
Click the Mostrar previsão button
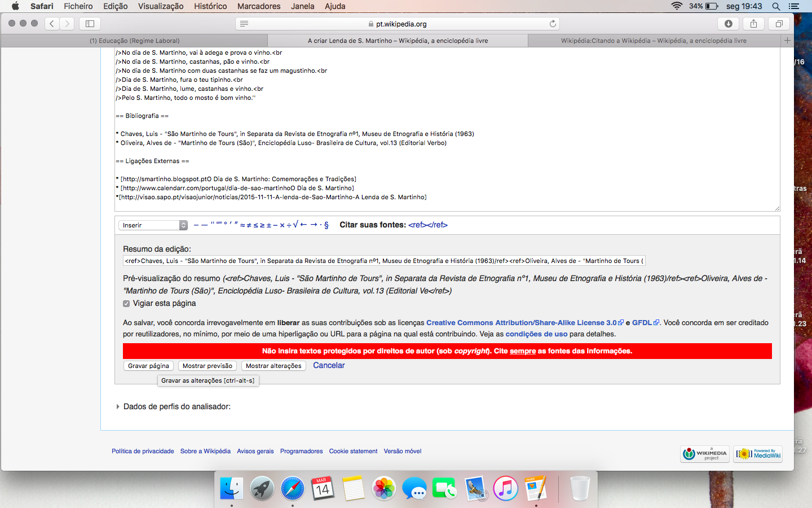click(x=207, y=366)
